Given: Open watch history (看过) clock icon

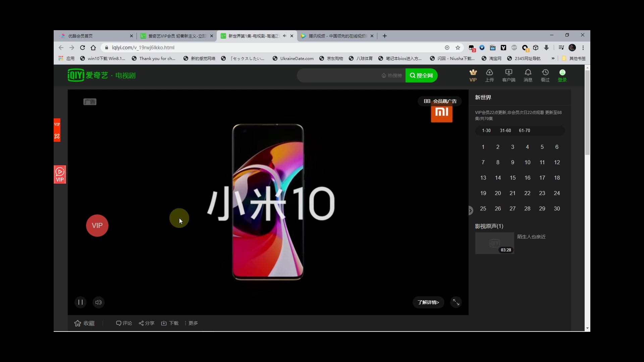Looking at the screenshot, I should tap(545, 75).
